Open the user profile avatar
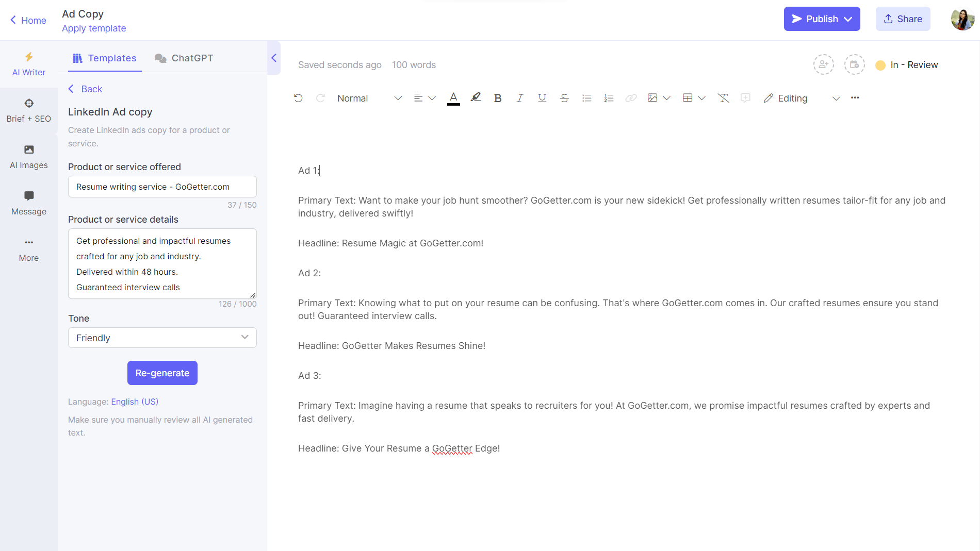The height and width of the screenshot is (551, 980). click(962, 19)
